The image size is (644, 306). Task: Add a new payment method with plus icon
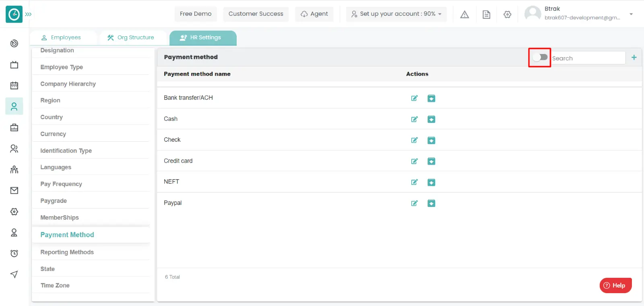click(634, 58)
